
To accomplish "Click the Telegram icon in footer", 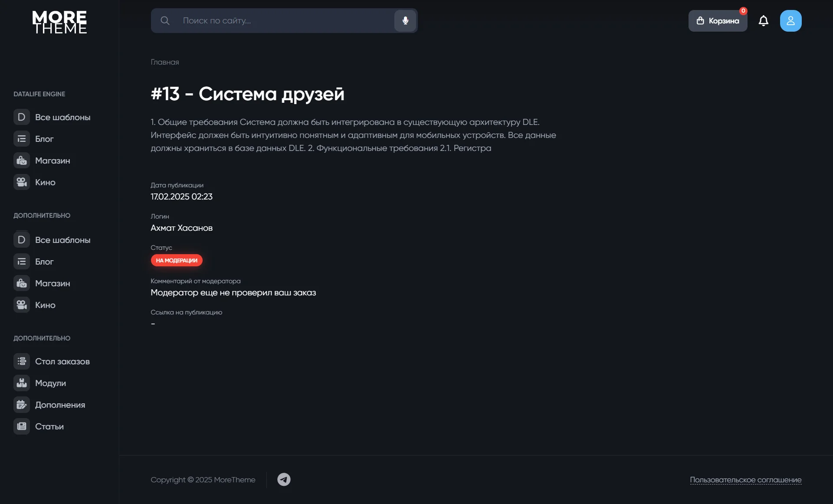I will 284,479.
